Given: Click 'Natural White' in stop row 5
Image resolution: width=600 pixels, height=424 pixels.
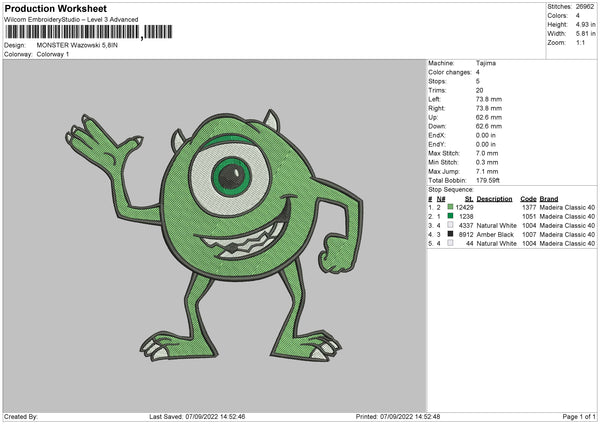Looking at the screenshot, I should coord(496,243).
